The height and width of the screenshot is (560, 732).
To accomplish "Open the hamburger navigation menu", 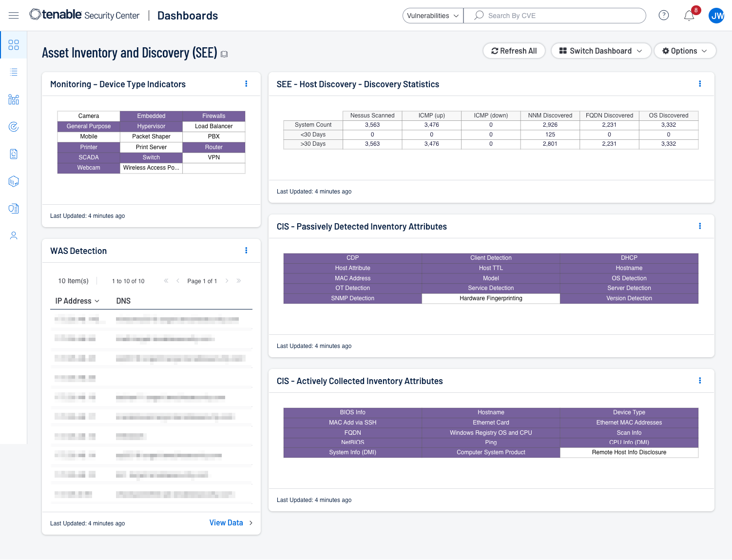I will tap(14, 16).
